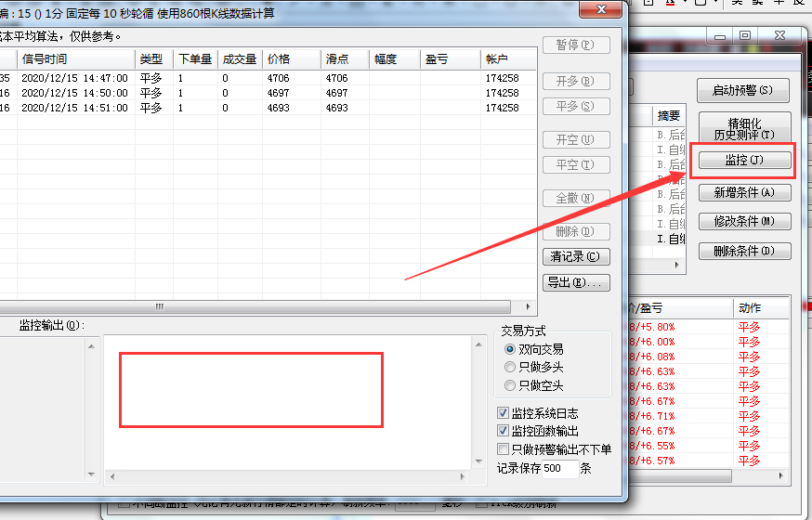Click the 删除(D) button
The width and height of the screenshot is (812, 520).
(576, 231)
